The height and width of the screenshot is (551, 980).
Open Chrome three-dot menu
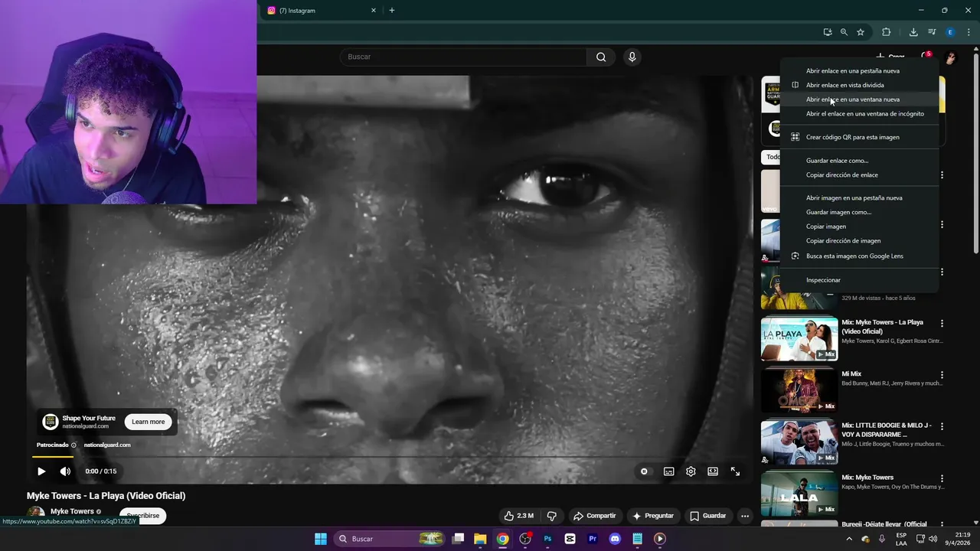tap(969, 32)
